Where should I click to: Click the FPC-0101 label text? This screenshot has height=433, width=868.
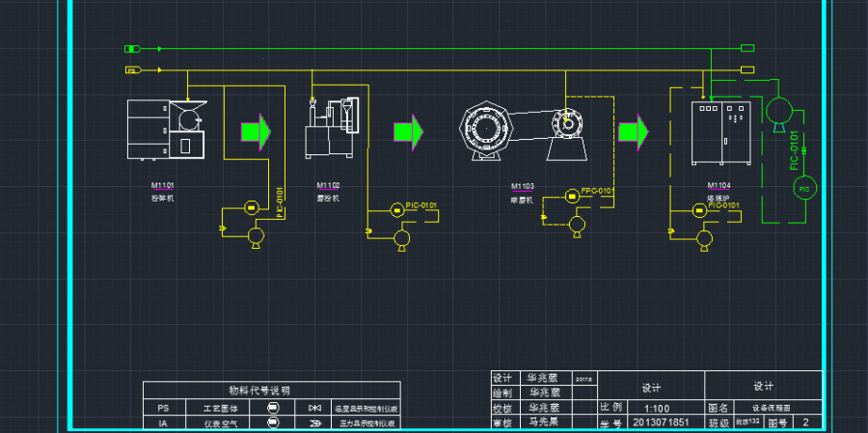597,192
